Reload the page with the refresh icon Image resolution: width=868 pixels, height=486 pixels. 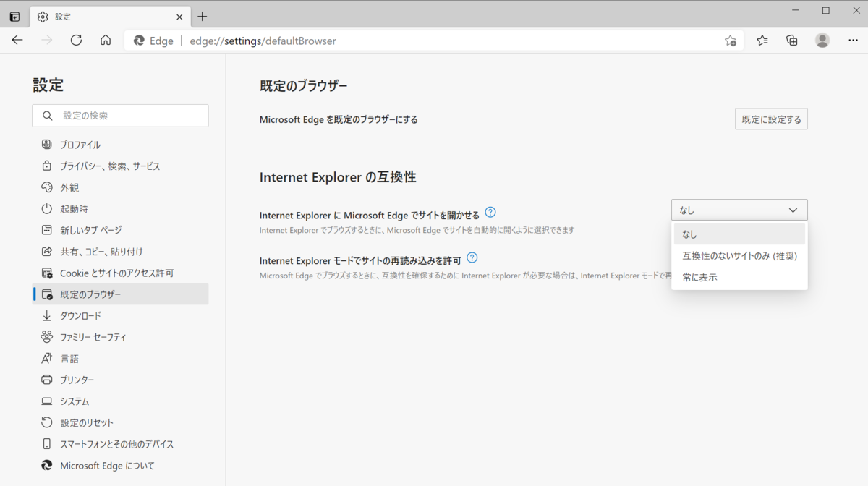(76, 40)
